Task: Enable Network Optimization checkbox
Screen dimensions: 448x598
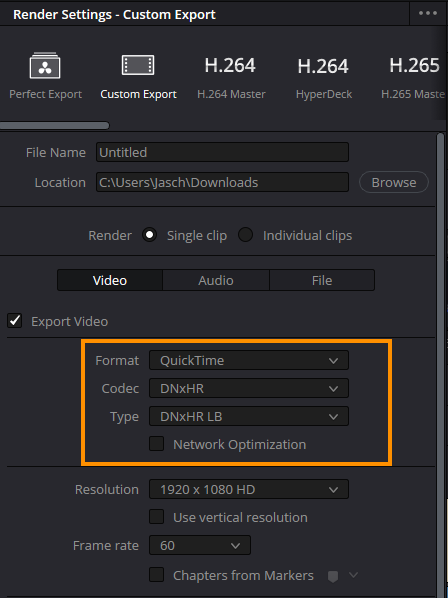Action: (x=156, y=444)
